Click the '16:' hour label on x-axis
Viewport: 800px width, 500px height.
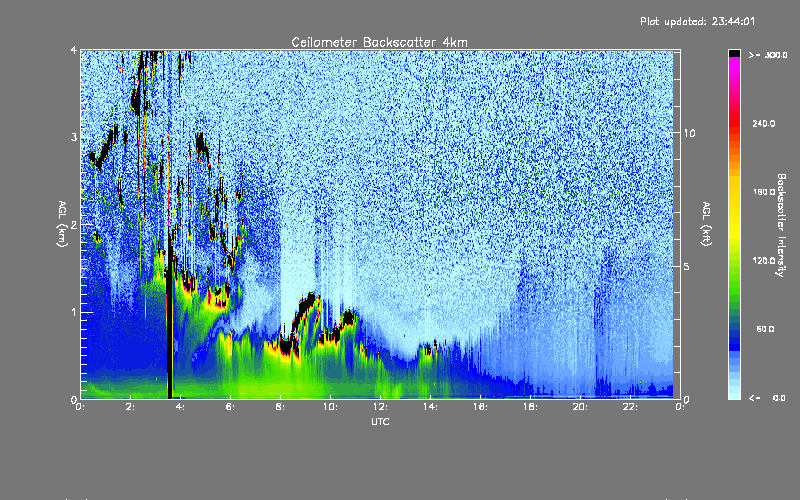480,407
